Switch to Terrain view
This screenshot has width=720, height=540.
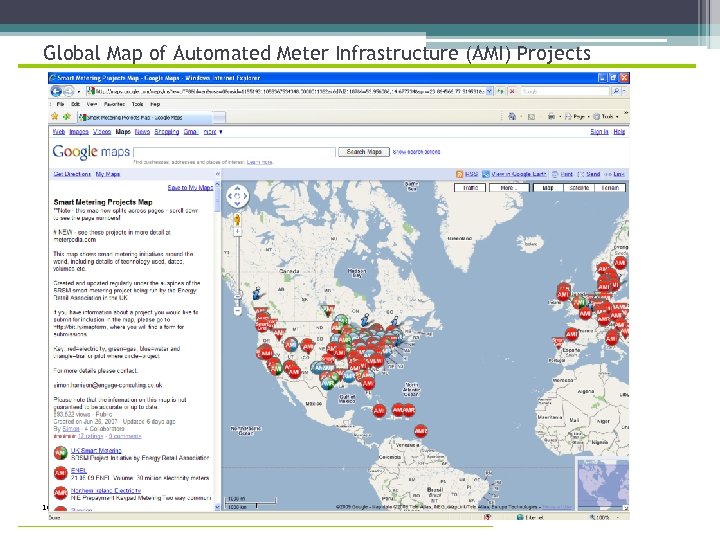(x=610, y=188)
